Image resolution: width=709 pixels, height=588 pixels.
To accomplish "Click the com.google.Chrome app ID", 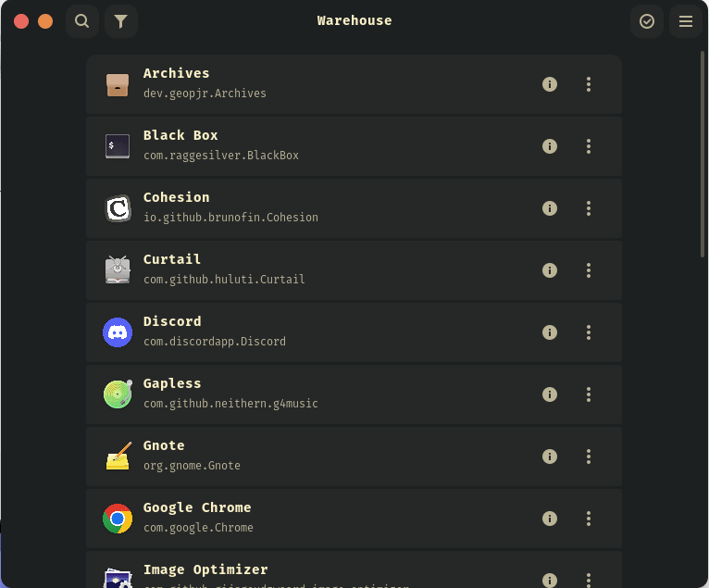I will point(198,528).
